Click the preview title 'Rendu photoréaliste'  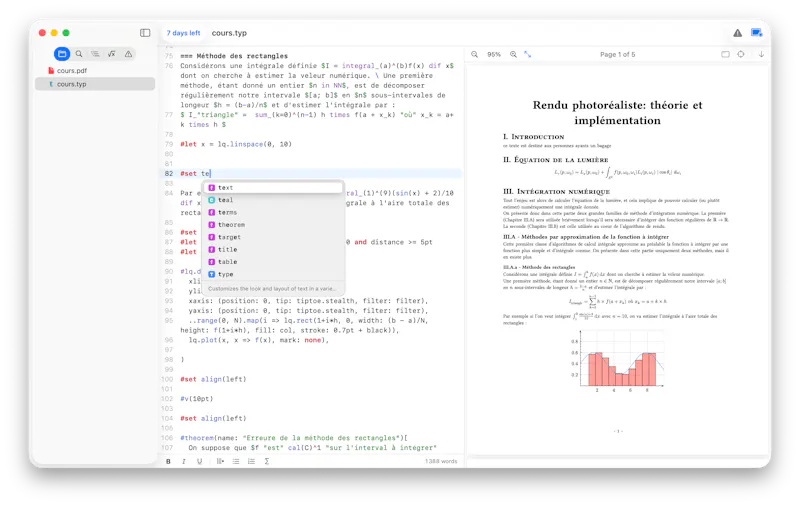pyautogui.click(x=617, y=112)
